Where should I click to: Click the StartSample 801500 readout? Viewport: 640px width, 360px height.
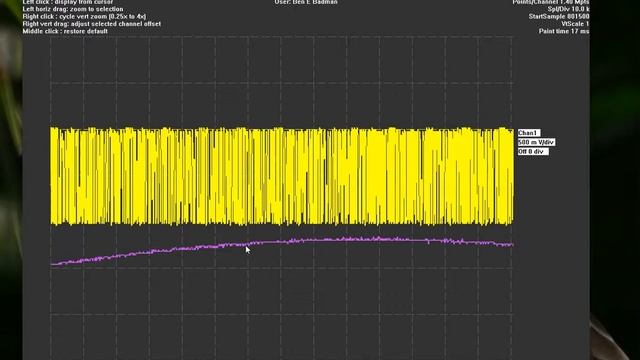[559, 17]
